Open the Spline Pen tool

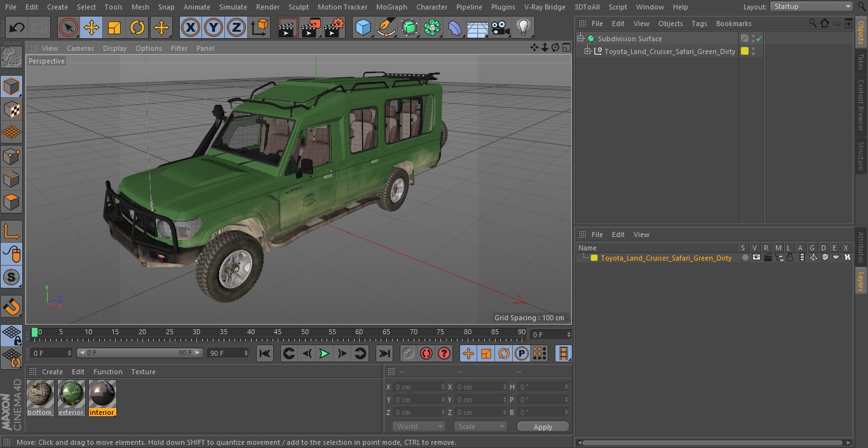tap(386, 27)
